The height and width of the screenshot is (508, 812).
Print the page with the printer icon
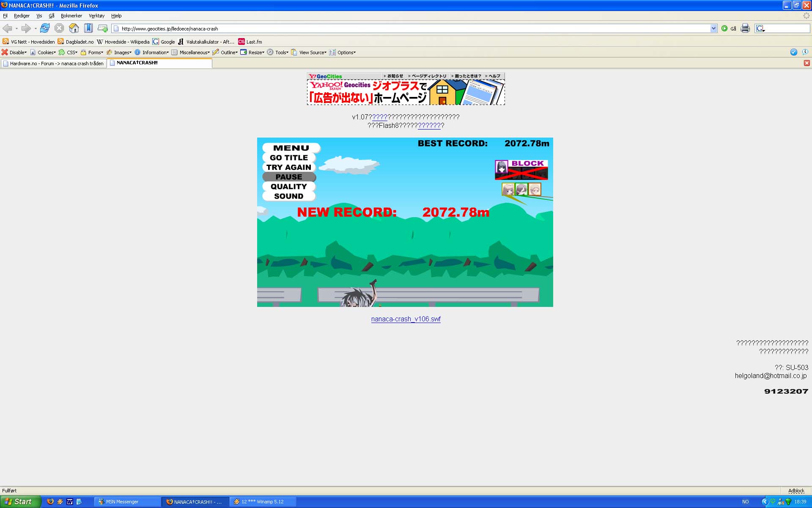745,28
